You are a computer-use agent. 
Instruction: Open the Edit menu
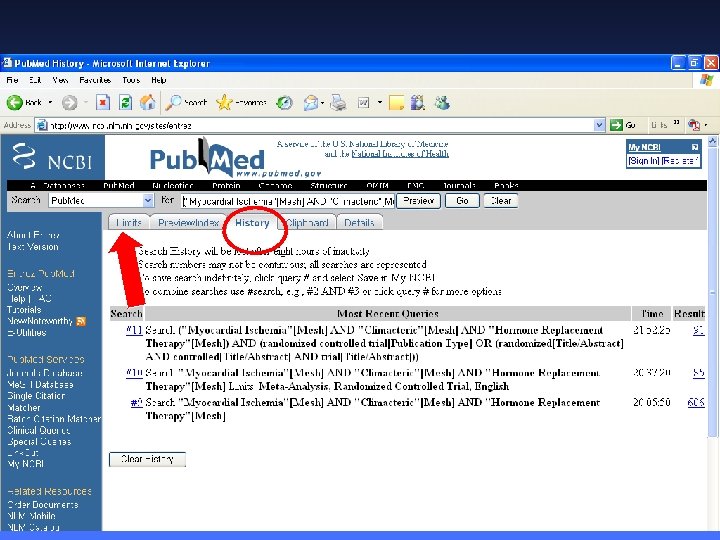[x=35, y=80]
